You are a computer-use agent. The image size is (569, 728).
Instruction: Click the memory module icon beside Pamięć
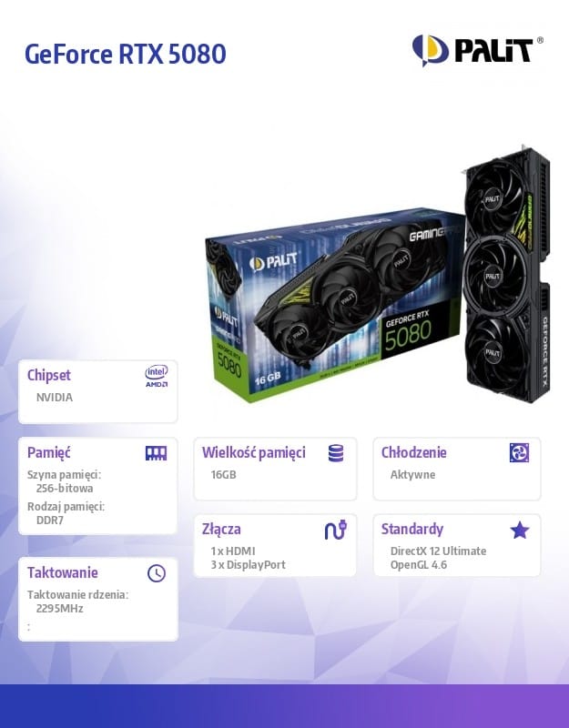(156, 453)
